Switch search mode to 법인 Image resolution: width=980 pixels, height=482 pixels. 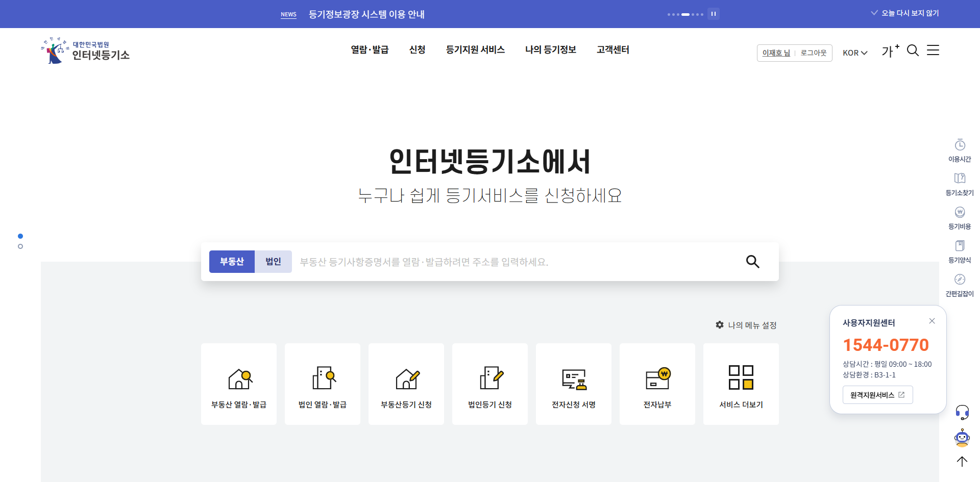[273, 261]
